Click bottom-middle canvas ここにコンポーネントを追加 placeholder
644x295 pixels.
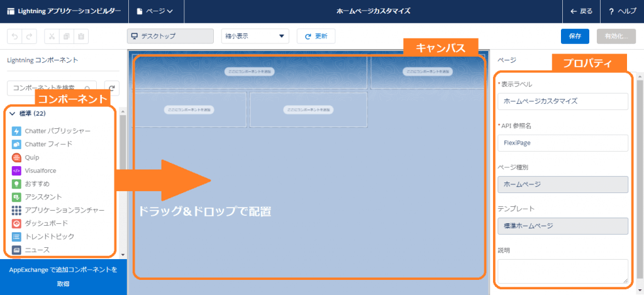308,110
